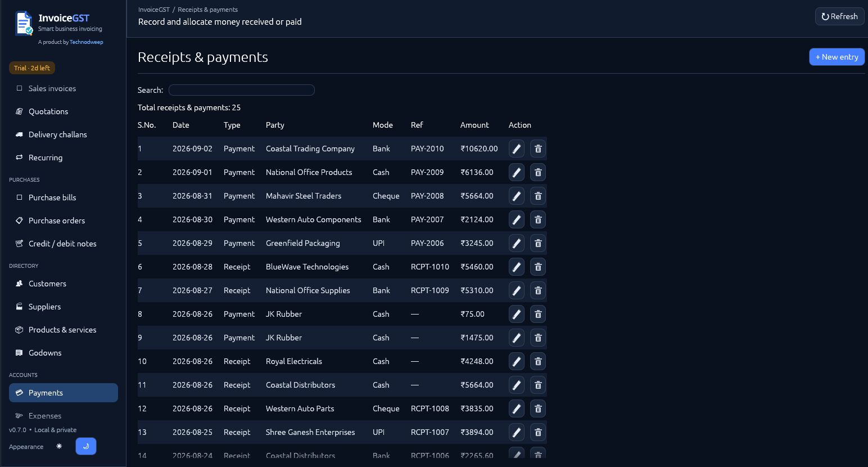The width and height of the screenshot is (868, 467).
Task: Click the pencil icon for Mahavir Steel Traders
Action: point(517,196)
